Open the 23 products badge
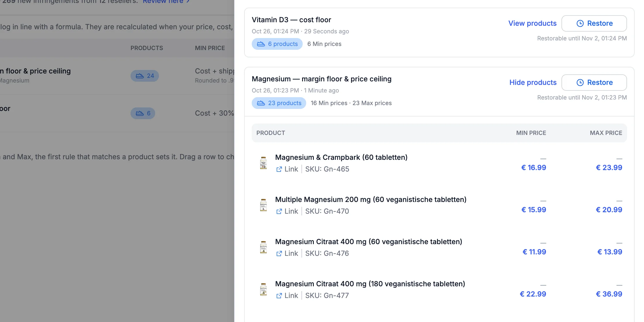This screenshot has width=644, height=322. pyautogui.click(x=279, y=103)
